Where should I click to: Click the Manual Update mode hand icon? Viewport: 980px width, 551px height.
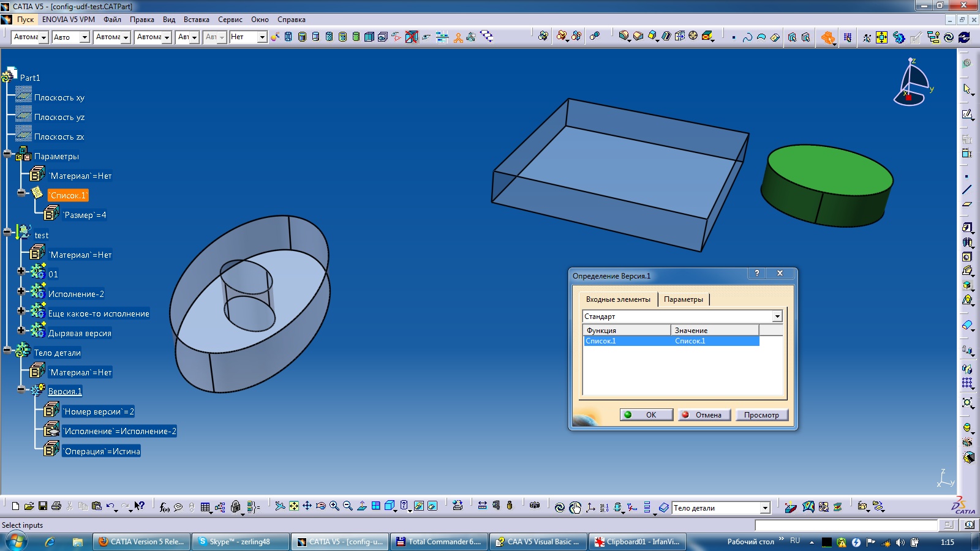tap(575, 507)
